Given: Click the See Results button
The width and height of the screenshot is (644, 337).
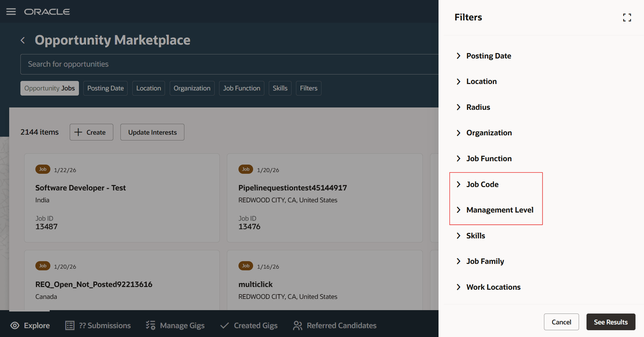Looking at the screenshot, I should point(611,322).
